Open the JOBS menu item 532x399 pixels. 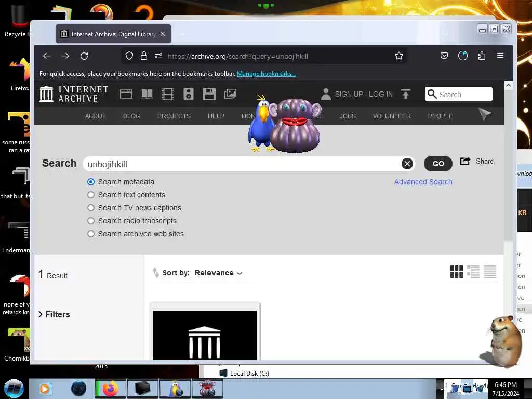pyautogui.click(x=348, y=116)
